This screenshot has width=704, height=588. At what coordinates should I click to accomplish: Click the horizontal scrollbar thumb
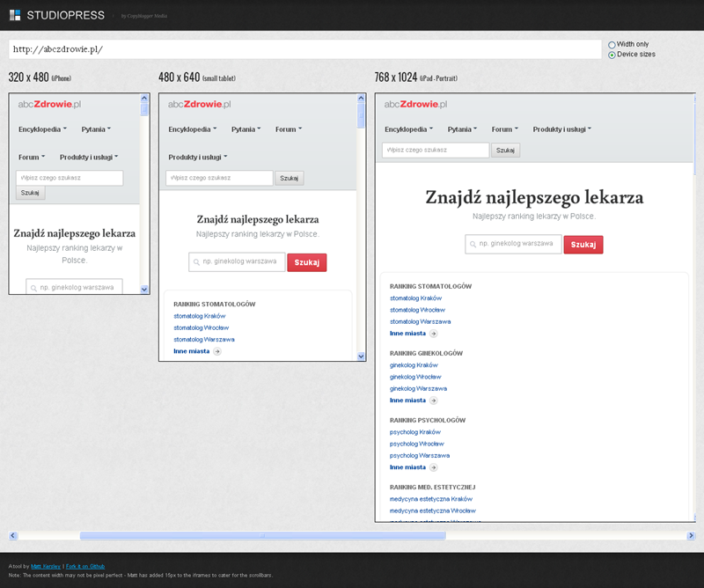[x=262, y=535]
